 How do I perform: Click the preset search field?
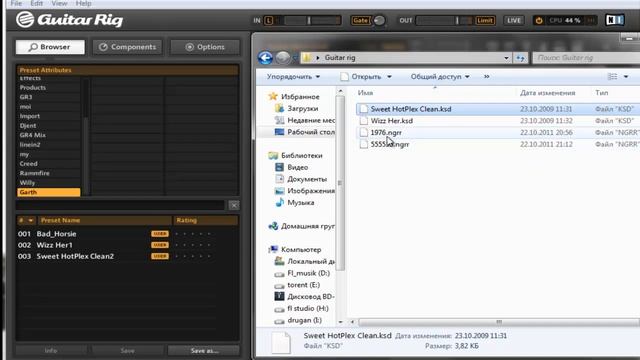(120, 205)
